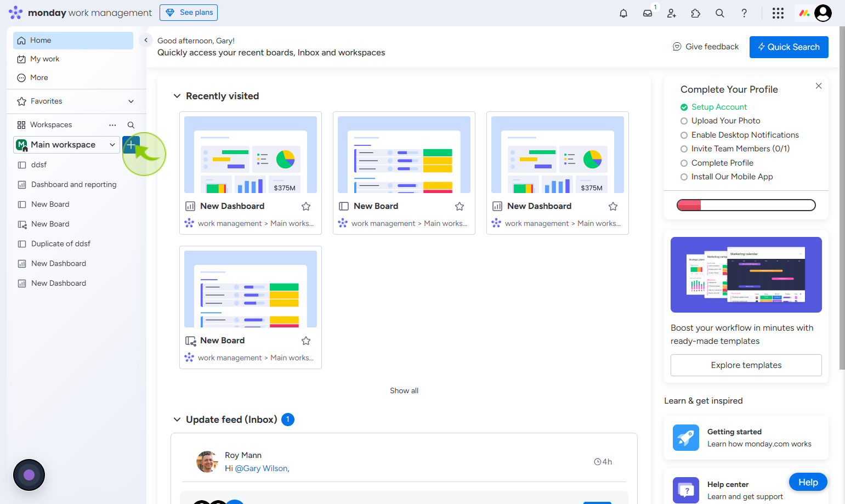Open Home in the sidebar
The image size is (845, 504).
point(73,41)
